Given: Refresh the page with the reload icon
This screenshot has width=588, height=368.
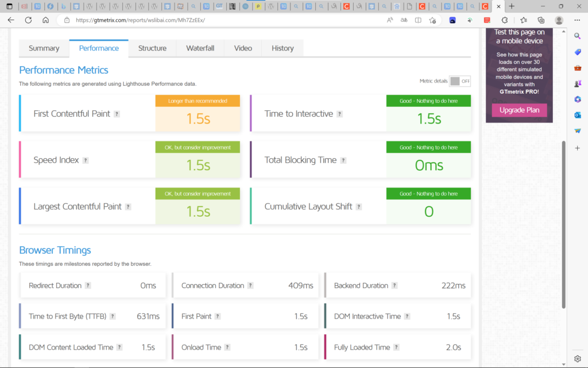Looking at the screenshot, I should (28, 20).
